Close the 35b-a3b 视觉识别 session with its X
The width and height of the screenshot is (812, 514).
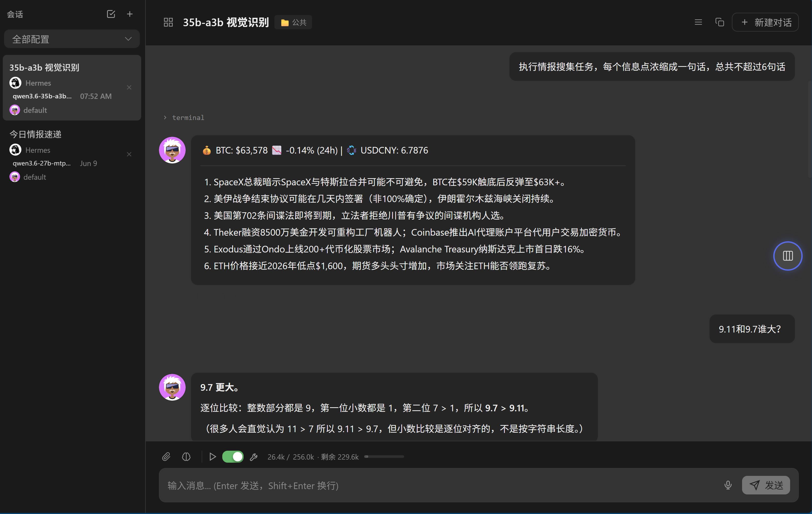coord(129,88)
